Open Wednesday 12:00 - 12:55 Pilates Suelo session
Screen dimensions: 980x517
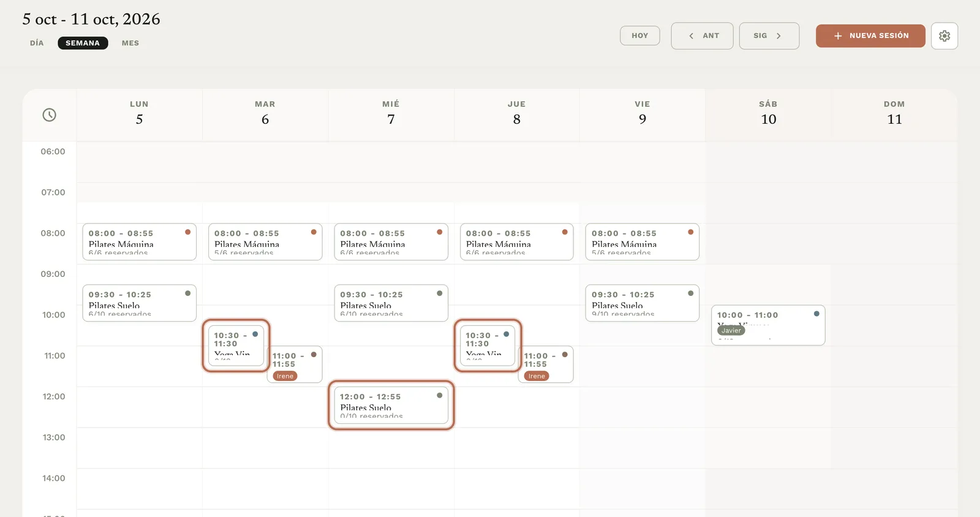tap(391, 405)
